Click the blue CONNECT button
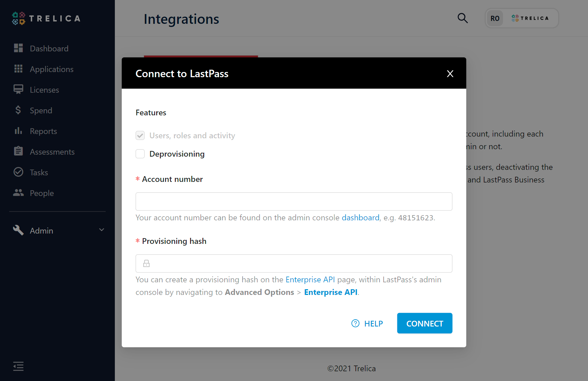588x381 pixels. tap(425, 323)
